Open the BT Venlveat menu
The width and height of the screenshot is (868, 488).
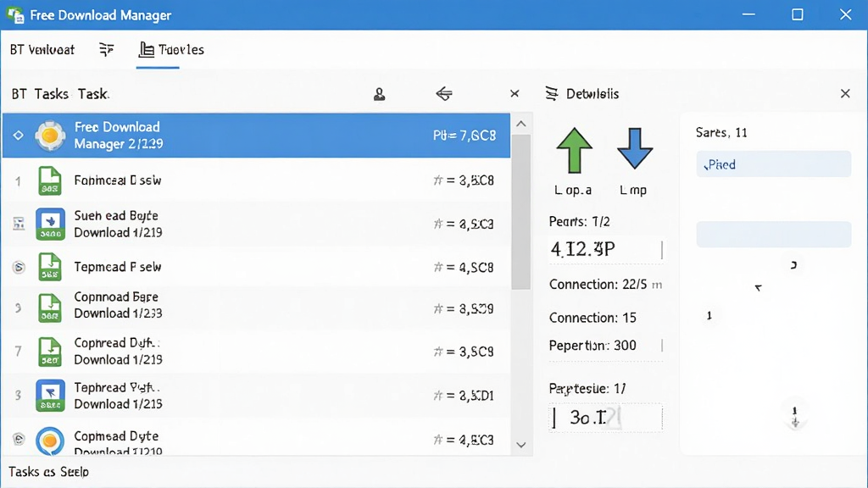42,50
